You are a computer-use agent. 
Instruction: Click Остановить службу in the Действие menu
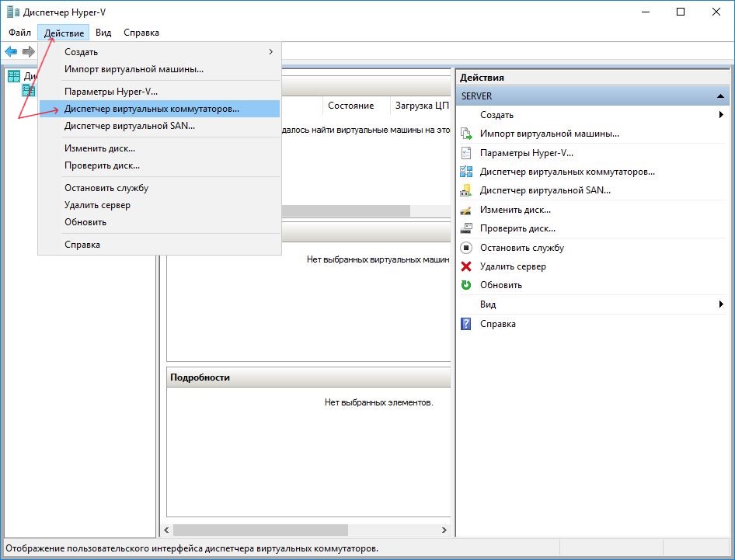click(106, 188)
